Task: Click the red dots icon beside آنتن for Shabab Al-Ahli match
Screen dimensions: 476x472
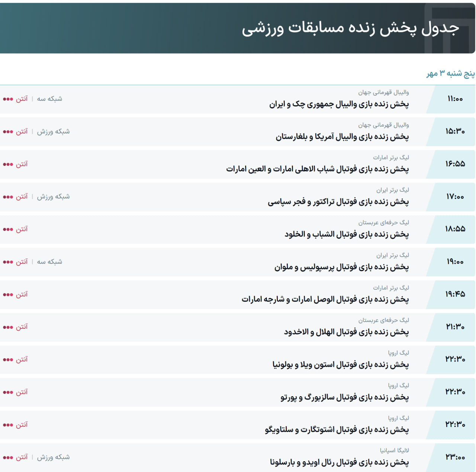Action: coord(8,164)
